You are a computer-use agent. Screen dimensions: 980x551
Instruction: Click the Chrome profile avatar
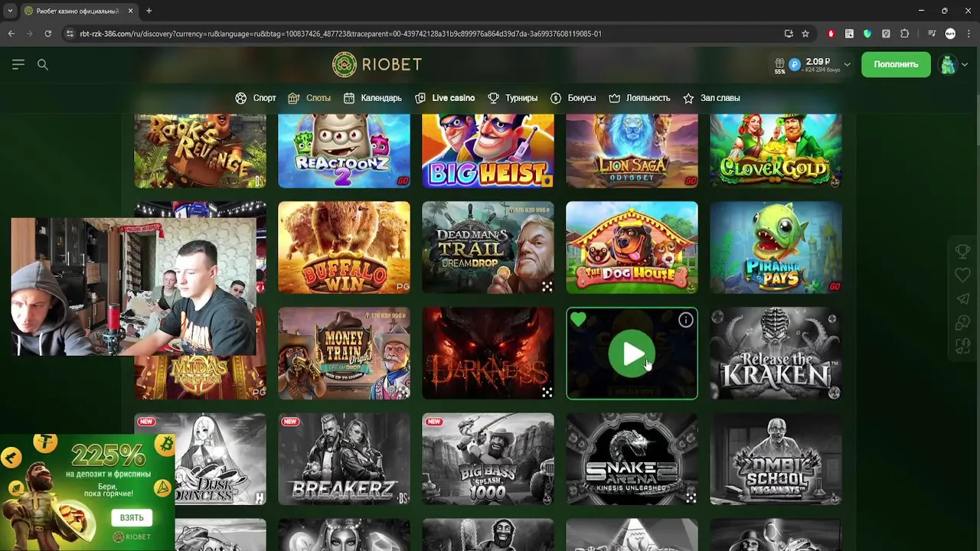pos(950,34)
